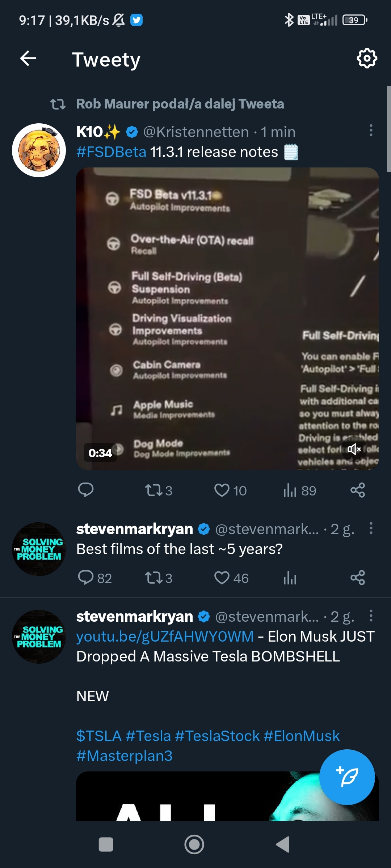
Task: Tap the back arrow in the header
Action: [x=28, y=59]
